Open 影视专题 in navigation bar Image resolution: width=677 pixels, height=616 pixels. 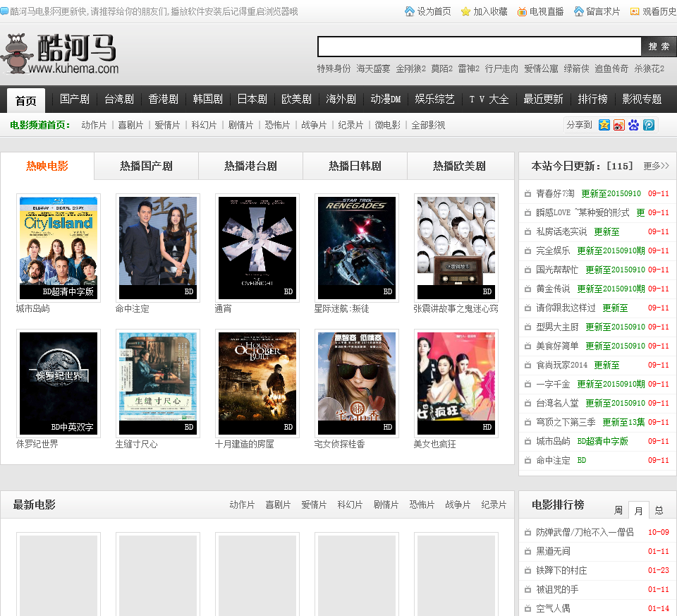click(x=642, y=99)
